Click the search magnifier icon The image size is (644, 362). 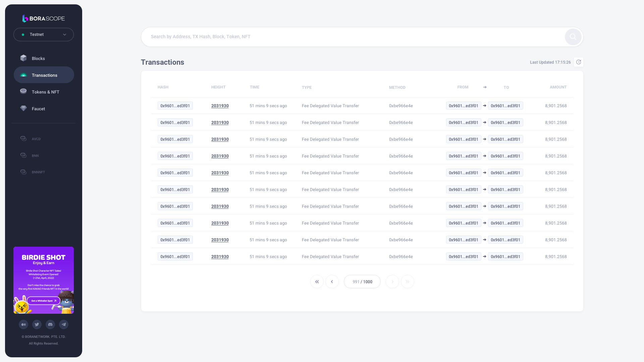tap(573, 37)
